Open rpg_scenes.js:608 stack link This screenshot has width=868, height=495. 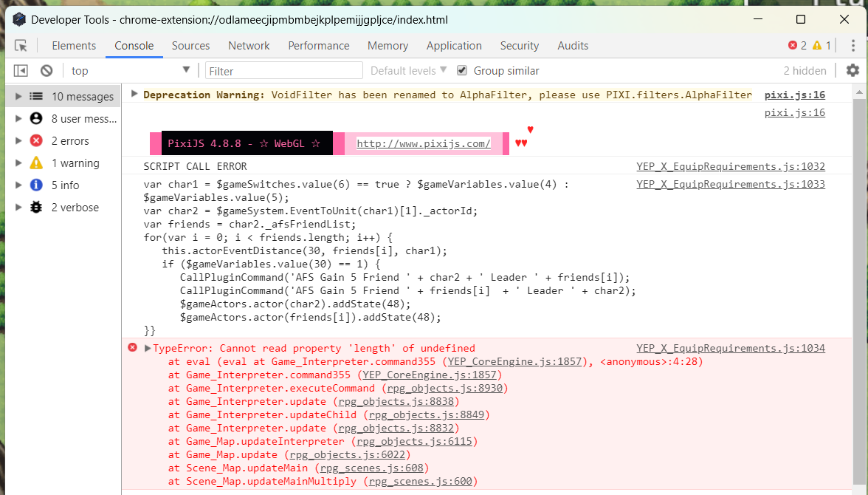click(372, 468)
